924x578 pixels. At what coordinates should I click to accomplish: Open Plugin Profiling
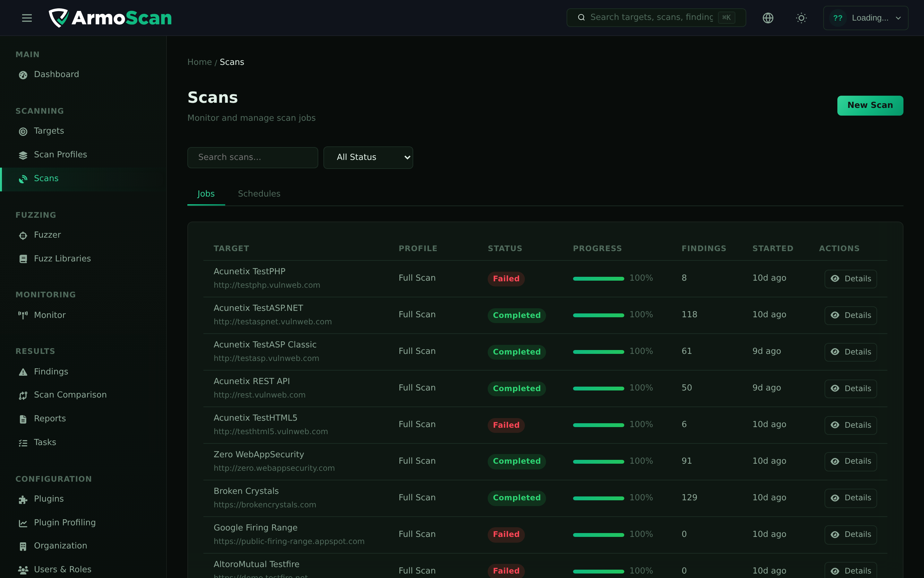click(x=83, y=522)
